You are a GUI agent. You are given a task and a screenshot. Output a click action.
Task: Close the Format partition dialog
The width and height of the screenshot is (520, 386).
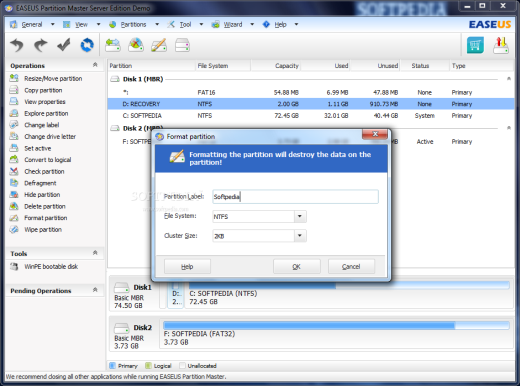[375, 134]
